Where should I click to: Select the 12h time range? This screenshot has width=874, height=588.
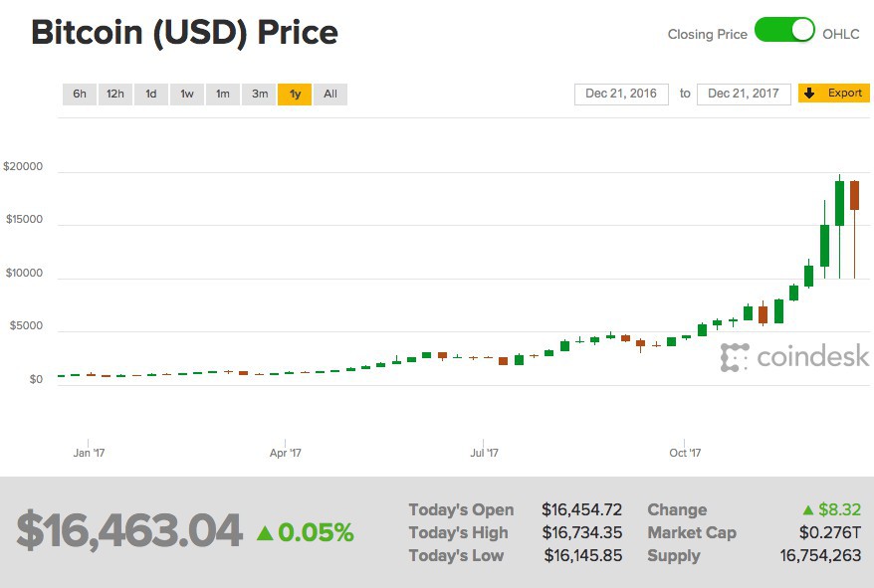(114, 94)
